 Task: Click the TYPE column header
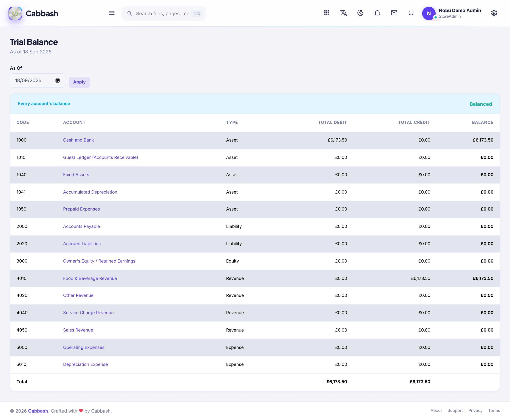click(232, 122)
